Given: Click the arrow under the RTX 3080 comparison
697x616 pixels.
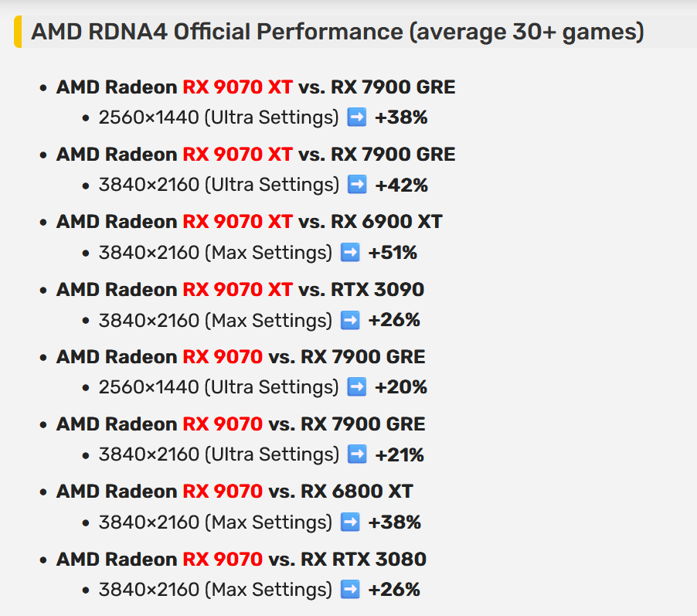Looking at the screenshot, I should click(350, 589).
